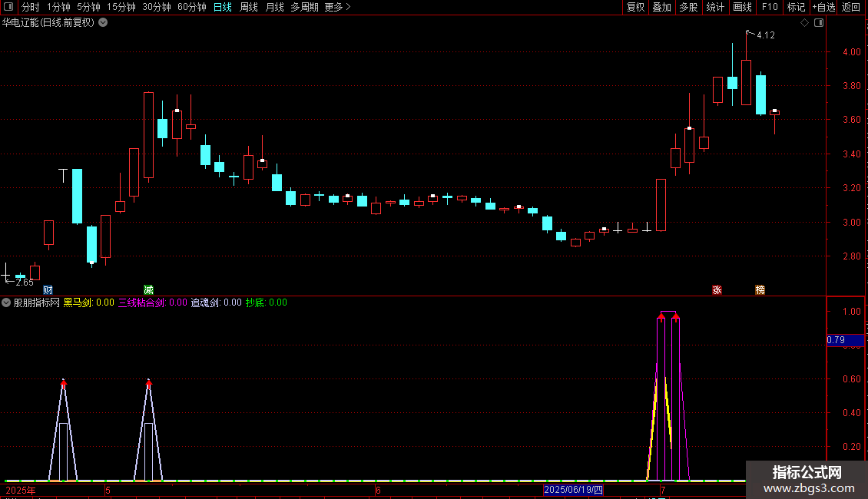Screen dimensions: 868x499
Task: Click the 2.65 low price label
Action: [x=25, y=283]
